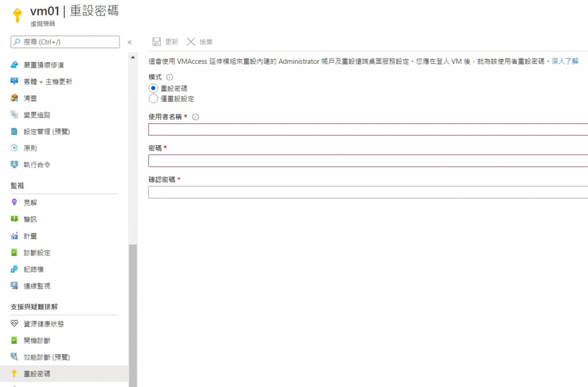The image size is (588, 387).
Task: Open the 深入了解 link
Action: [x=565, y=61]
